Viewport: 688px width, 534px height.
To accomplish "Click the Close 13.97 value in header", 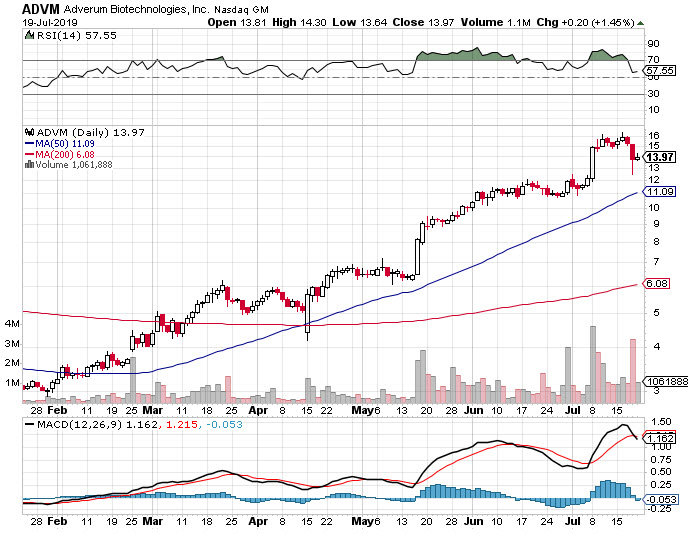I will 423,22.
